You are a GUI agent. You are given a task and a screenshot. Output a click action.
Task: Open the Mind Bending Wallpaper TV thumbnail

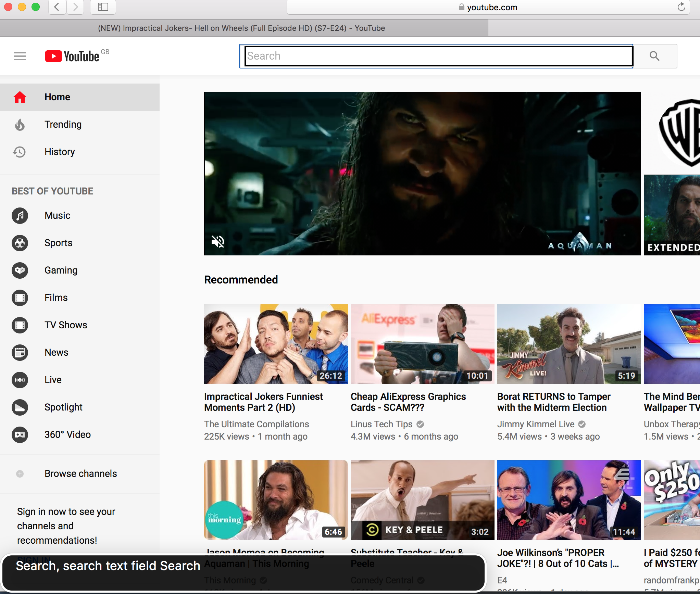(x=672, y=344)
